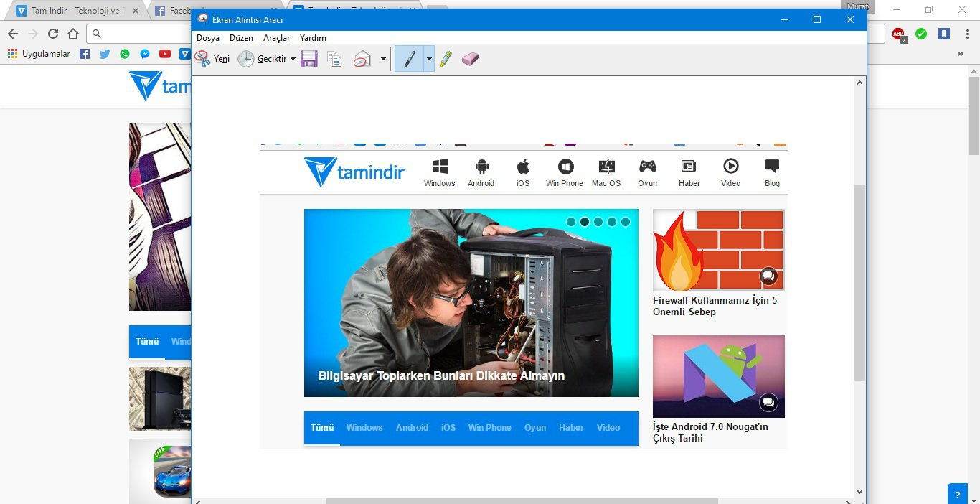Viewport: 980px width, 504px height.
Task: Expand the arrow next to Send snip
Action: [383, 59]
